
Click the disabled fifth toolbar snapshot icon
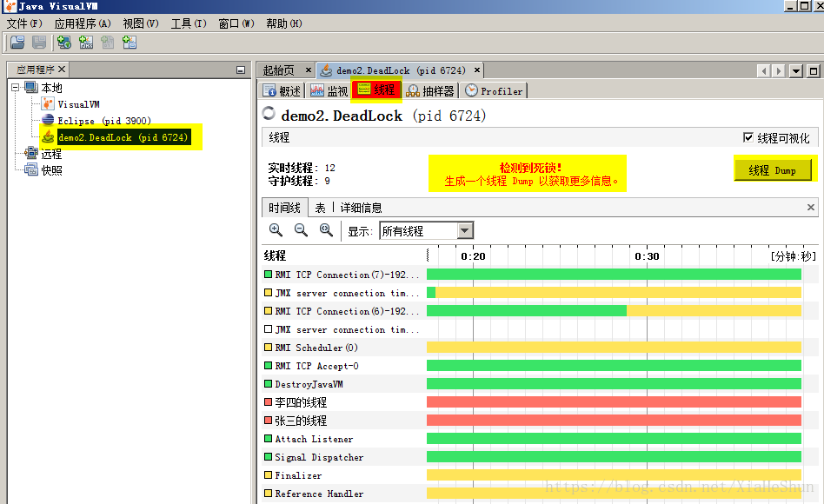pyautogui.click(x=107, y=42)
